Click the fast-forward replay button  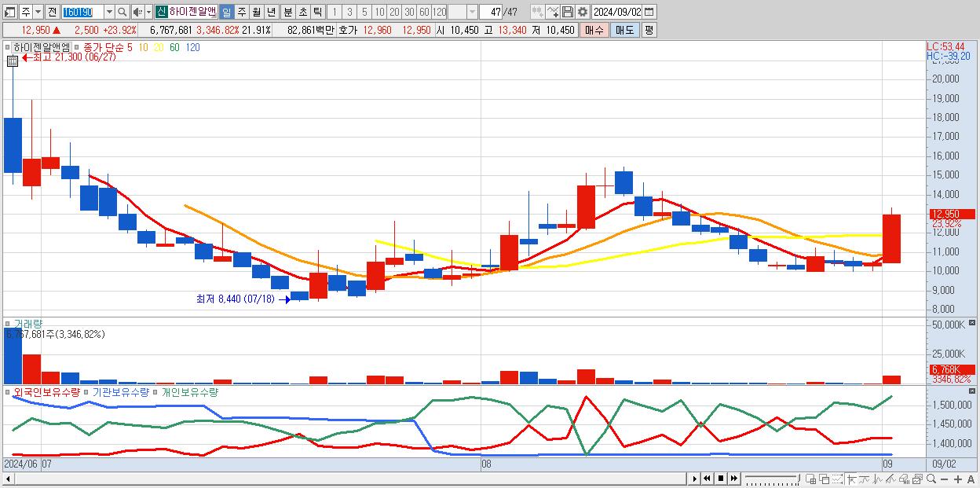734,479
